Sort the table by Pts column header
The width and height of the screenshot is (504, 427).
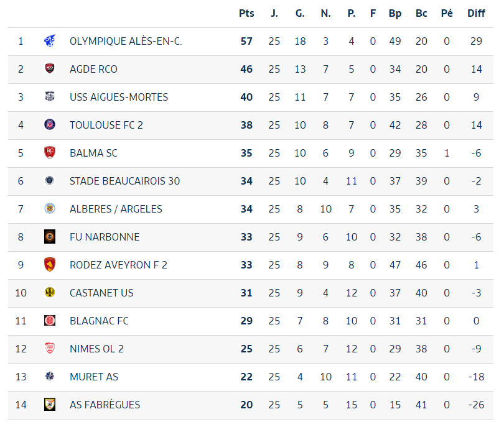[x=246, y=13]
